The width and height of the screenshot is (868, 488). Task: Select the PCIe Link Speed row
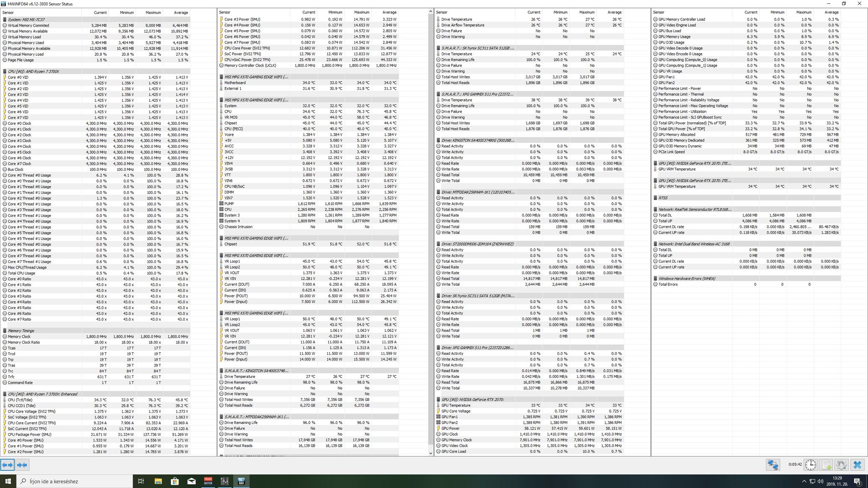coord(746,152)
